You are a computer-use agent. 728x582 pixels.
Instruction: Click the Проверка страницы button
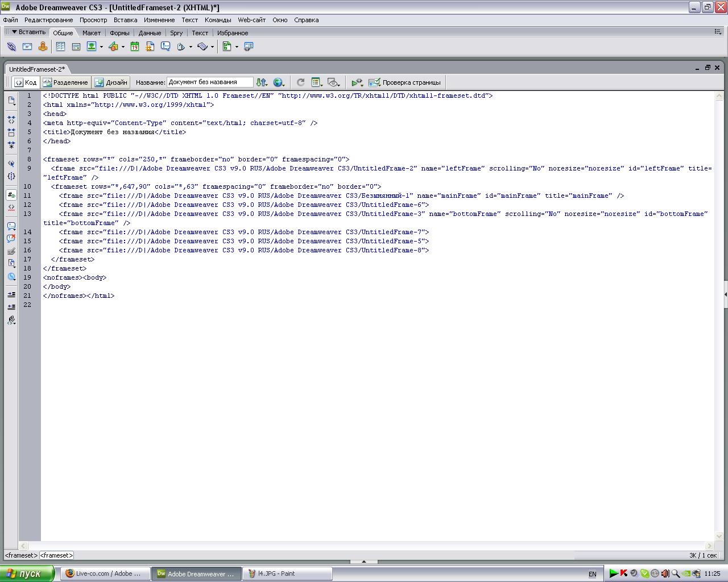(405, 82)
